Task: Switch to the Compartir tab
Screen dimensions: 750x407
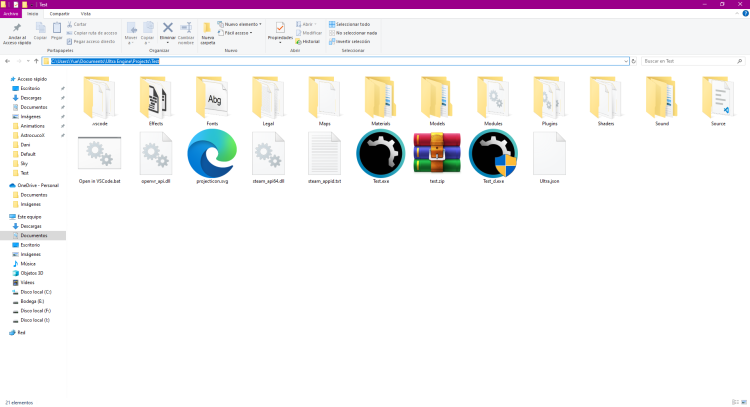Action: click(x=60, y=14)
